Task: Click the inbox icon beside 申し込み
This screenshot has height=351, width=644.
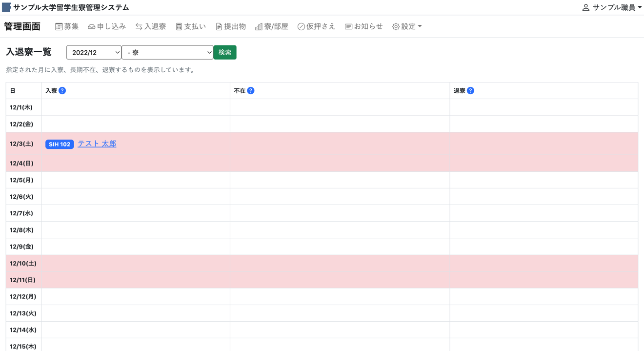Action: [x=91, y=27]
